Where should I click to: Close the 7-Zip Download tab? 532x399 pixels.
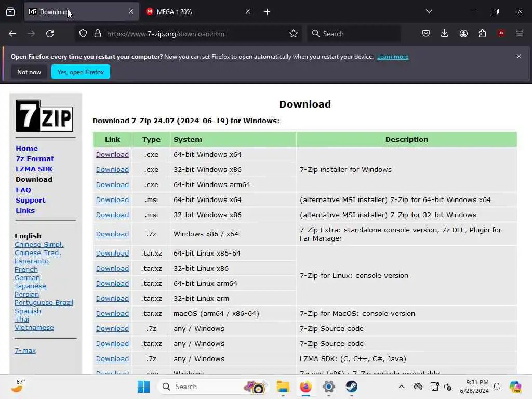click(131, 11)
